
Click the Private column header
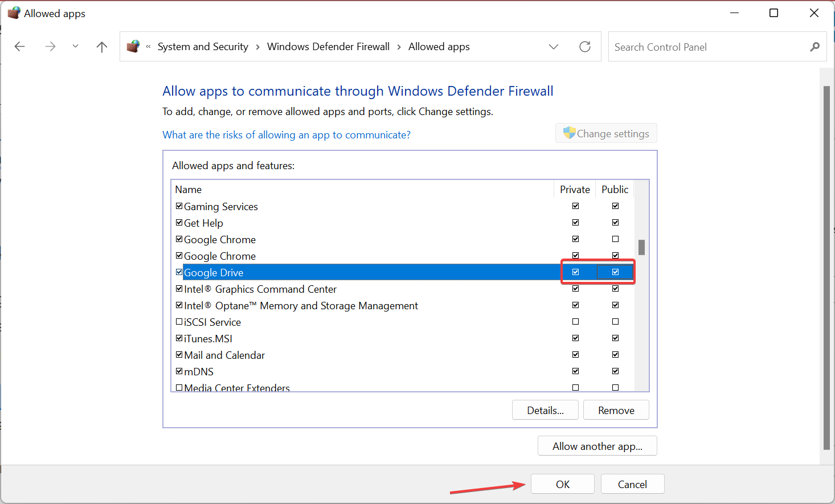coord(575,189)
